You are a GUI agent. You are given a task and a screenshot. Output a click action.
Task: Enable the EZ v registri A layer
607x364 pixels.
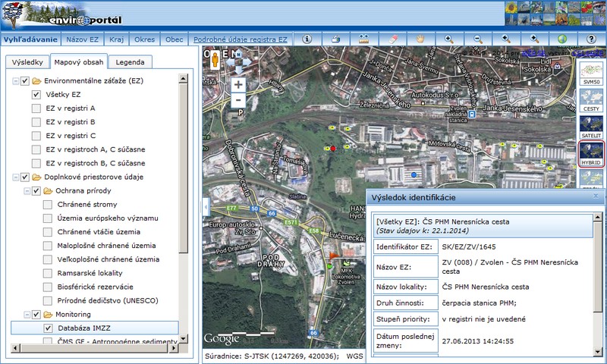pos(36,108)
